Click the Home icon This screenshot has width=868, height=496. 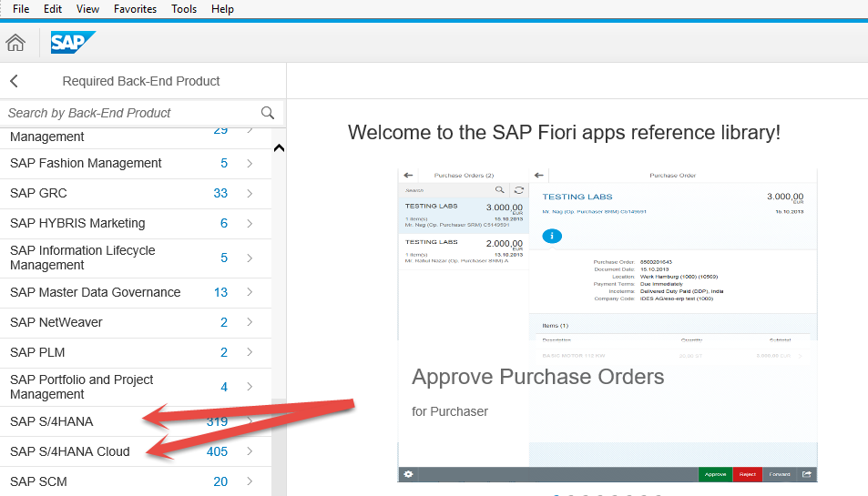[15, 43]
